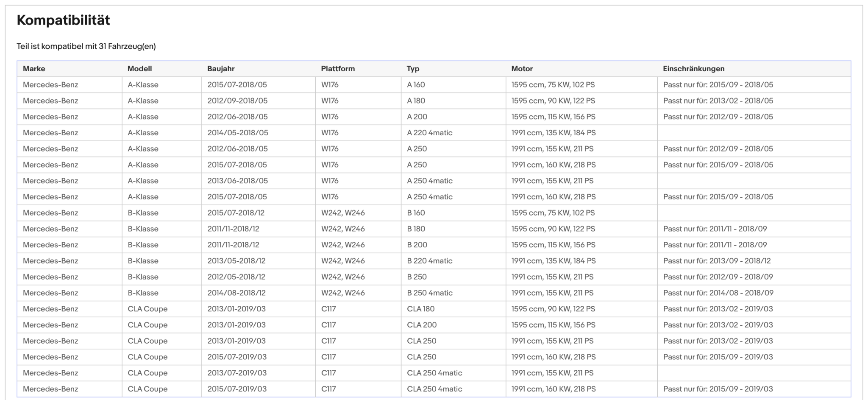Screen dimensions: 868x400
Task: Click the Baujahr value '2013/06-2018/05'
Action: (x=238, y=181)
